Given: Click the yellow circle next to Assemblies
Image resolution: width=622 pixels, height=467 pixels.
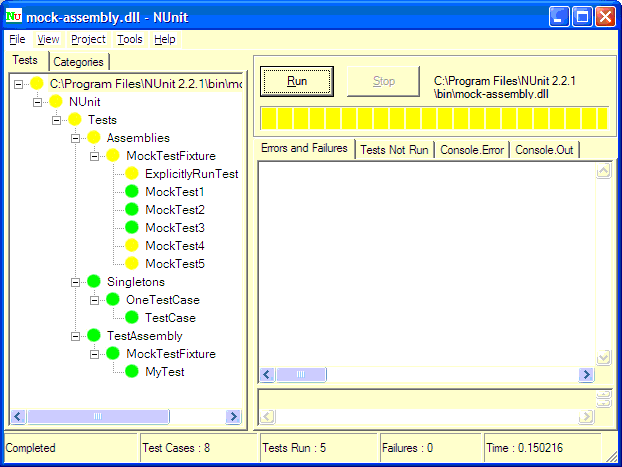Looking at the screenshot, I should (x=94, y=138).
